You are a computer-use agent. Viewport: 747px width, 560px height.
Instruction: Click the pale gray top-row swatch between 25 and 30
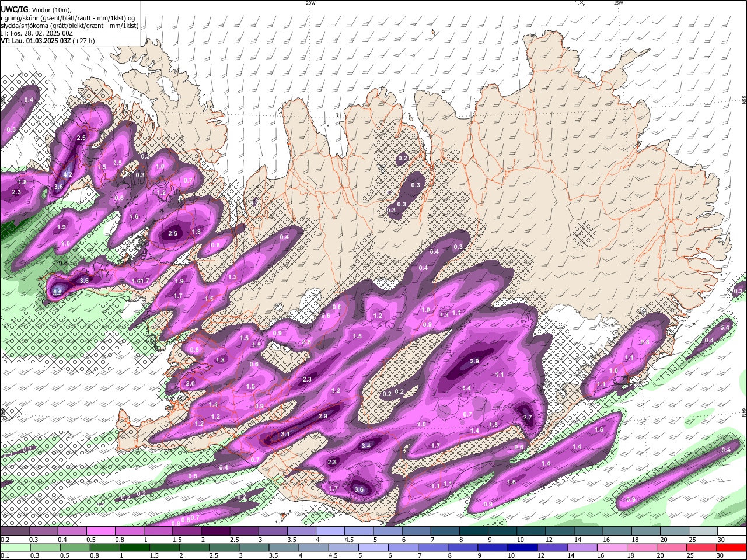pos(703,531)
